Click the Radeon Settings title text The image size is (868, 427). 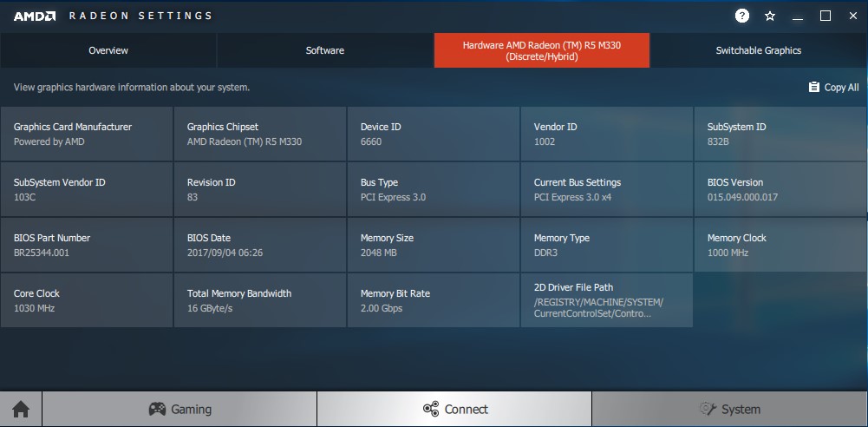pos(140,16)
